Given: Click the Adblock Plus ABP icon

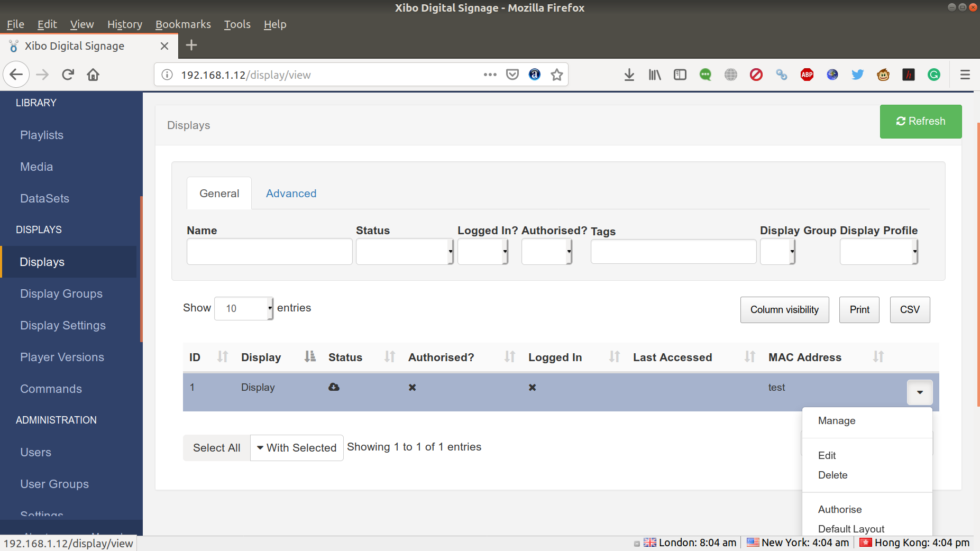Looking at the screenshot, I should coord(807,75).
